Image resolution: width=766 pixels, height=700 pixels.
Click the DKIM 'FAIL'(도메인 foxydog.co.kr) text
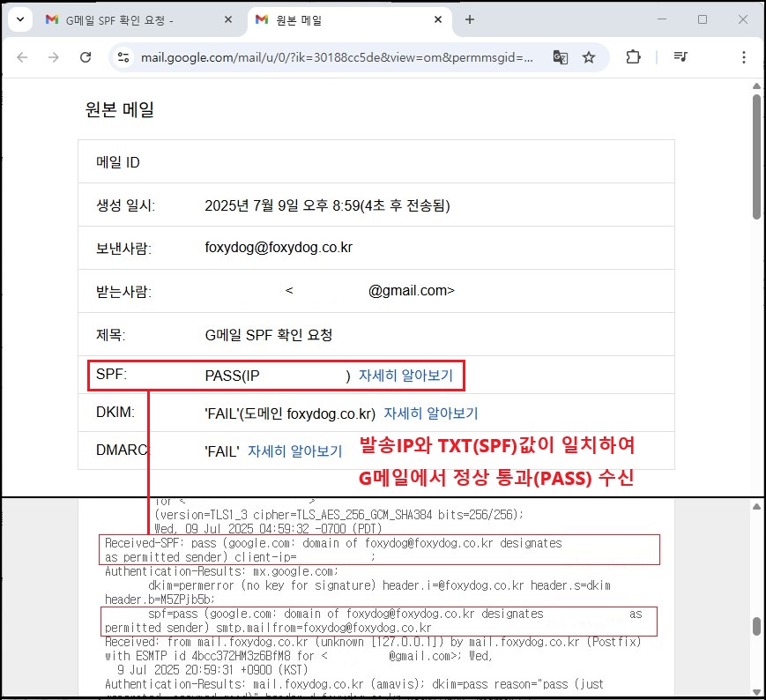pyautogui.click(x=290, y=413)
